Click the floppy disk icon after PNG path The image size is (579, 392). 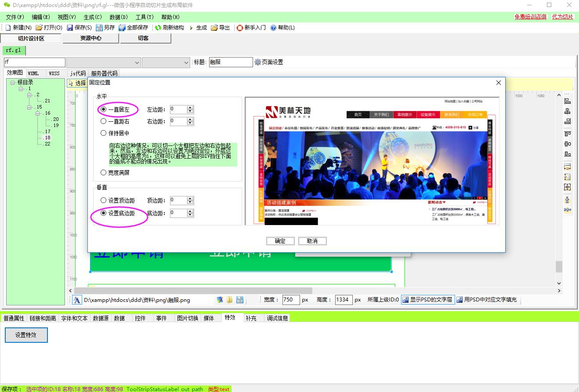click(x=240, y=300)
